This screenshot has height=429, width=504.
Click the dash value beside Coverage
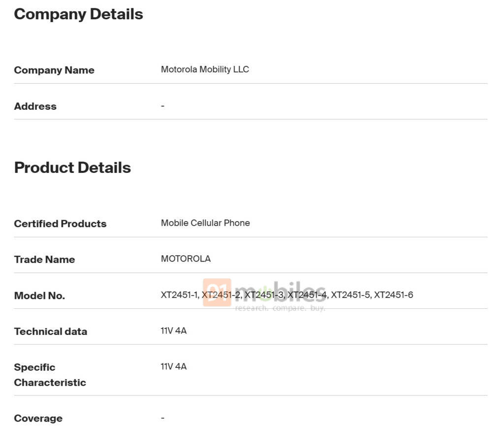point(163,418)
